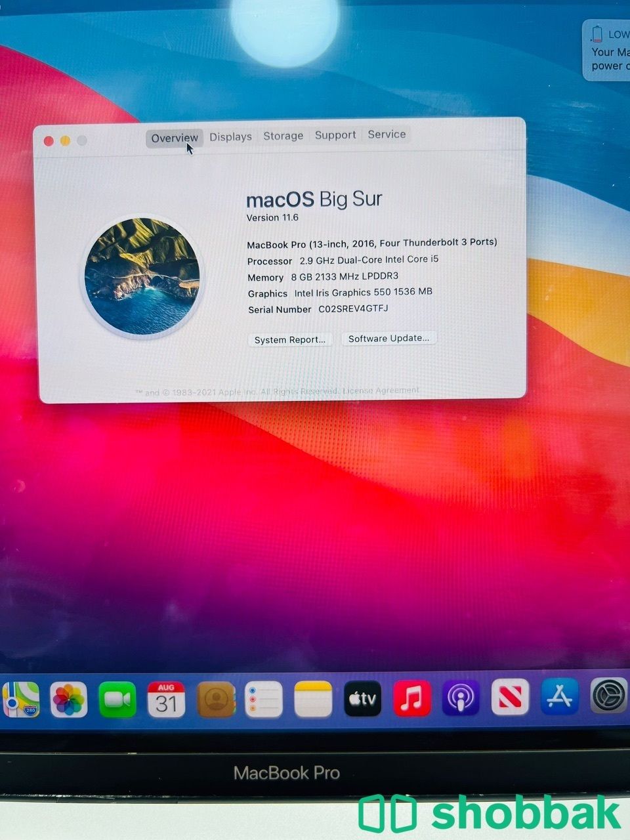
Task: Go to the Service tab
Action: [x=387, y=134]
